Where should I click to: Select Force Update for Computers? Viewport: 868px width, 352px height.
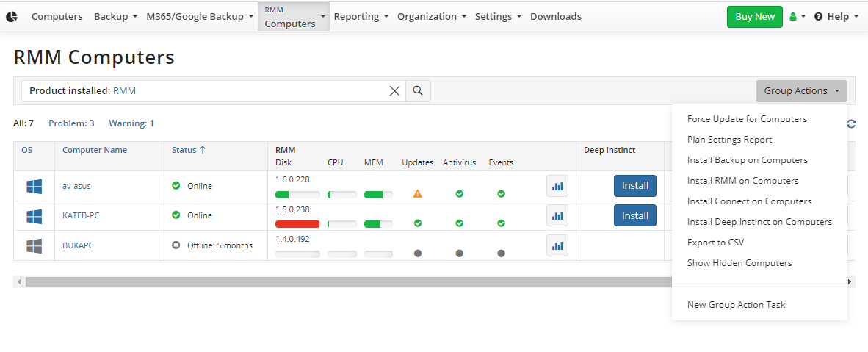click(x=747, y=119)
